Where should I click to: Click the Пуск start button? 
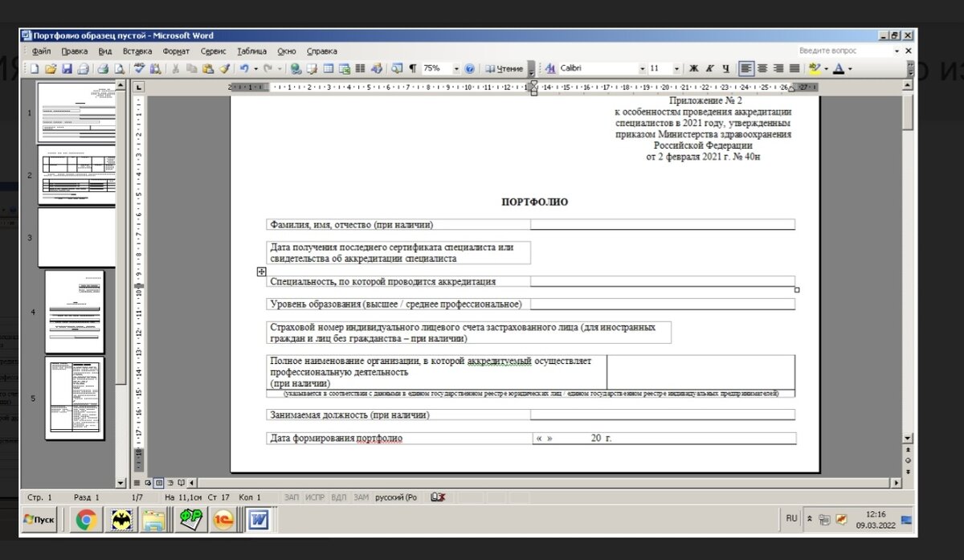[x=39, y=520]
